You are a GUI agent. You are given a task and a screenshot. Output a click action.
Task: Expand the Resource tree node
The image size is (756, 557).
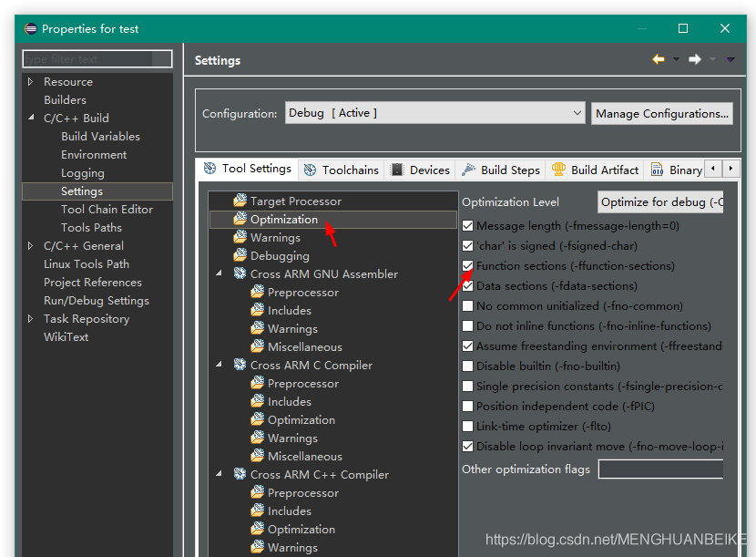pyautogui.click(x=30, y=82)
